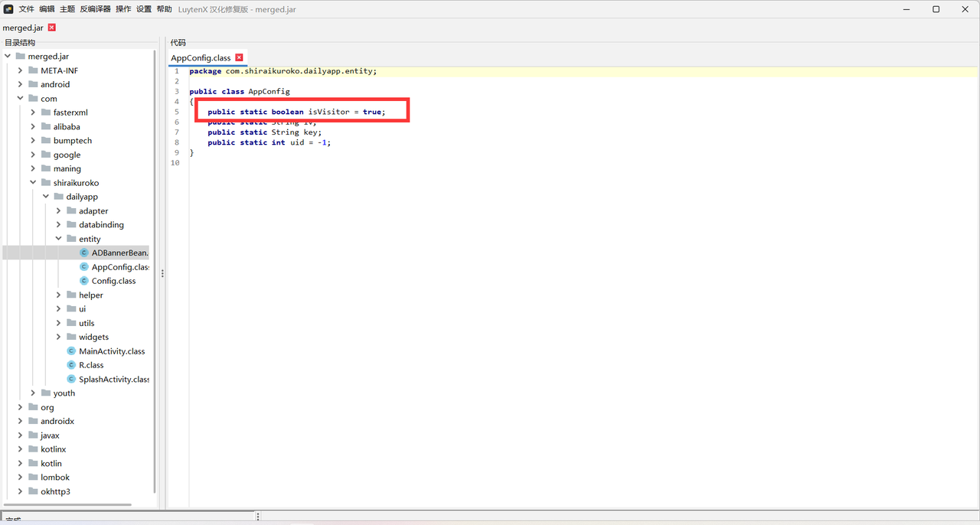Click the MainActivity.class file icon
Image resolution: width=980 pixels, height=525 pixels.
tap(71, 351)
